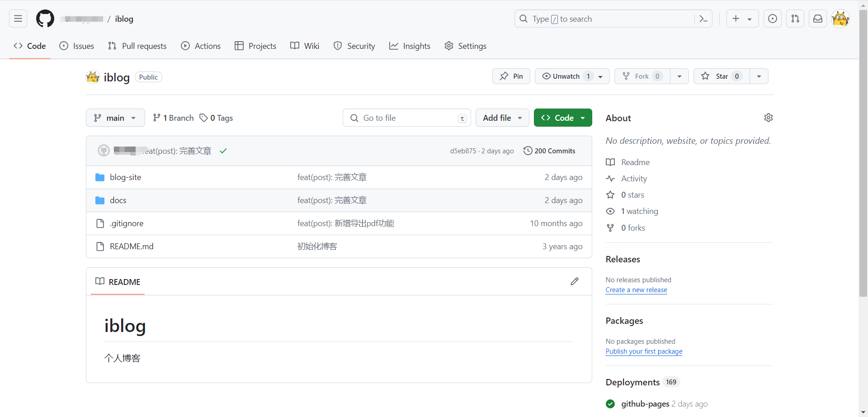Viewport: 868px width, 417px height.
Task: Click the commit author avatar icon
Action: click(104, 151)
